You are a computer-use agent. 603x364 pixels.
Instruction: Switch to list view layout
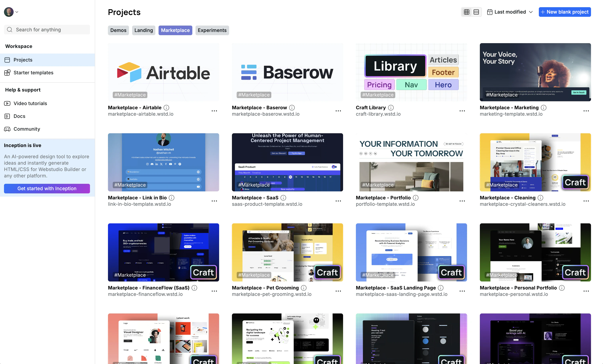click(x=476, y=12)
